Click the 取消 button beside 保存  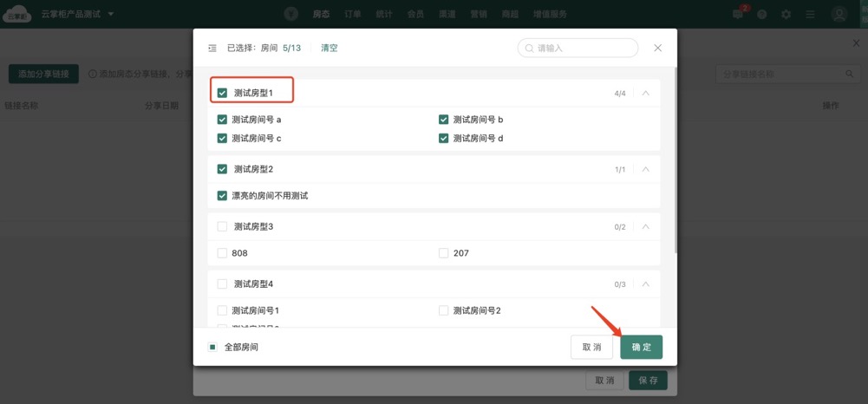(605, 381)
